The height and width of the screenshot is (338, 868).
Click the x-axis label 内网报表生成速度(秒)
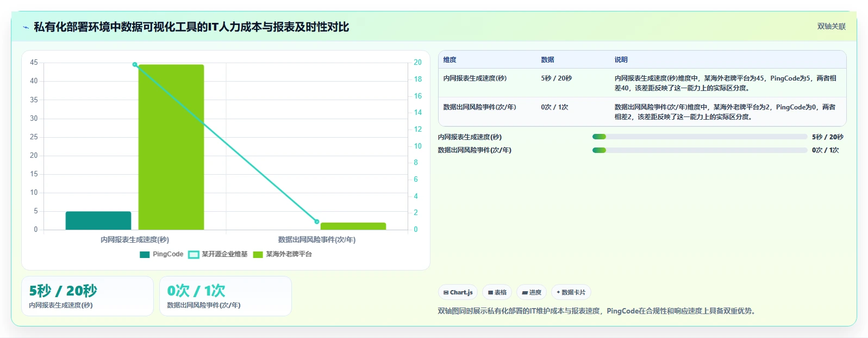(135, 239)
